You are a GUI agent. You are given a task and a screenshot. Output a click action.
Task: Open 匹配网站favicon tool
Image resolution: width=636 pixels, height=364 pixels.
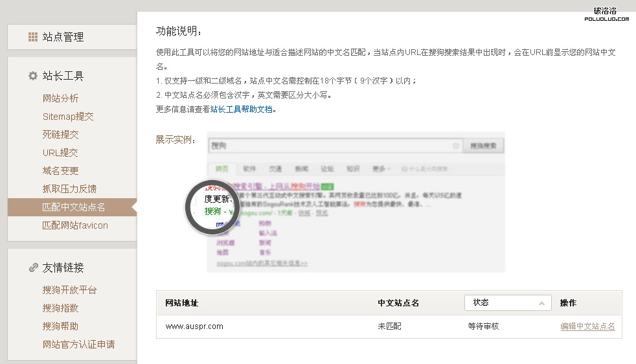[75, 225]
